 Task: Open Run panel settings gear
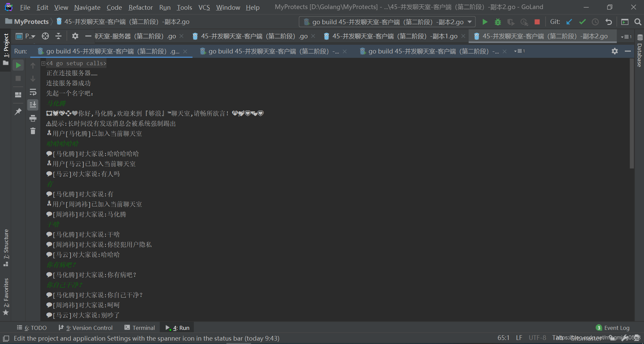[x=615, y=51]
